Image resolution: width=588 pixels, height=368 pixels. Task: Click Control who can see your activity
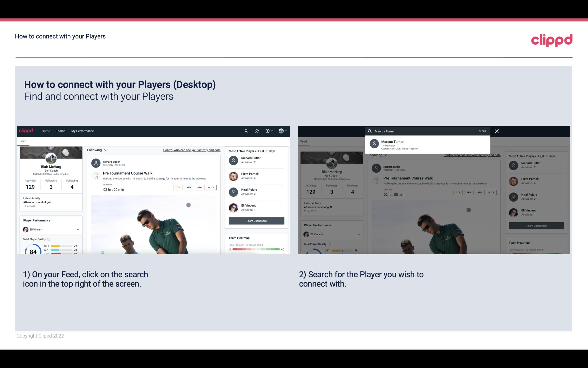(x=192, y=150)
